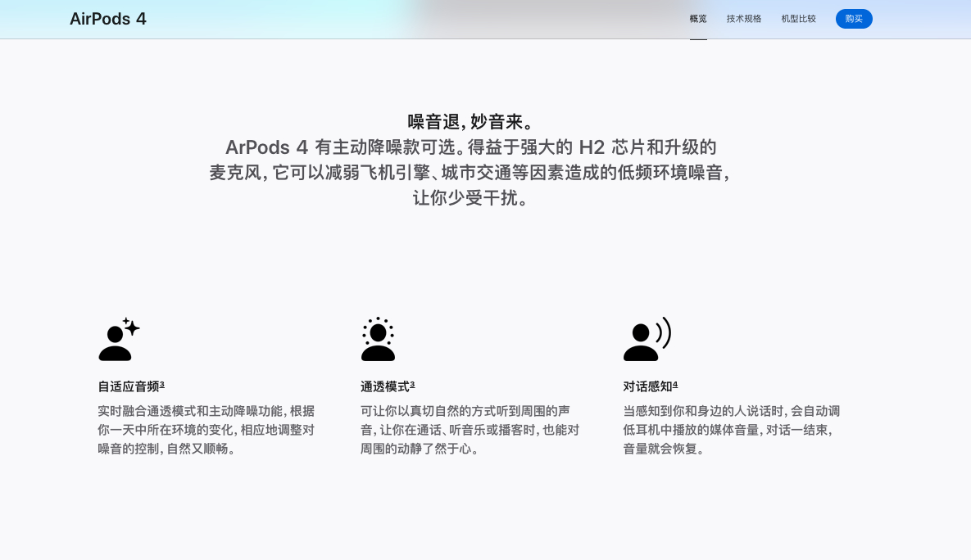Open footnote 3 next to 自适应音频

tap(162, 384)
